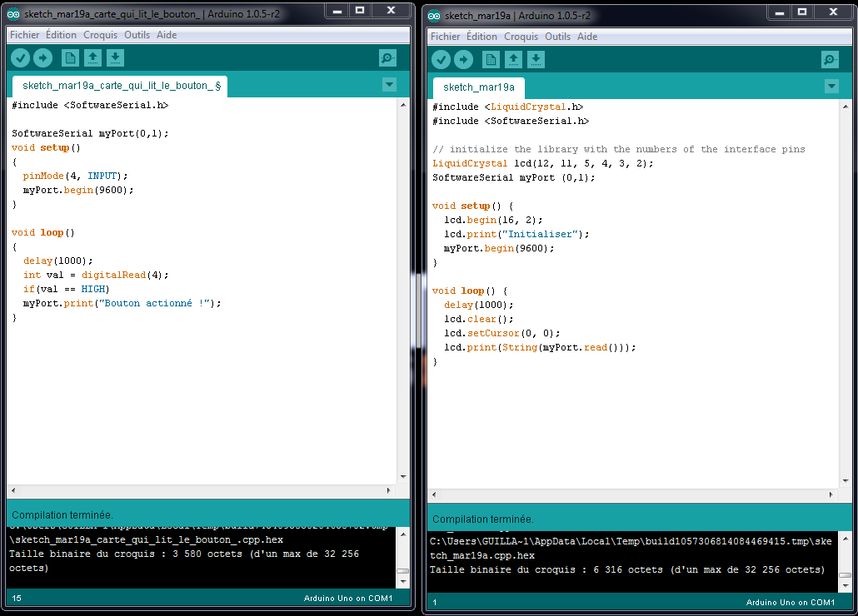Screen dimensions: 858x616
Task: Expand tab options dropdown in right window
Action: pyautogui.click(x=831, y=87)
